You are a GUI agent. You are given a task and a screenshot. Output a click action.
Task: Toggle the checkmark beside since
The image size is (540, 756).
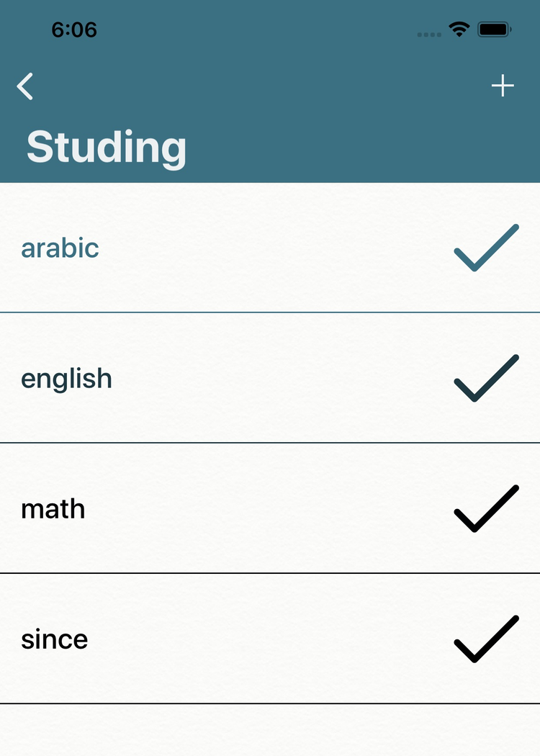click(486, 639)
